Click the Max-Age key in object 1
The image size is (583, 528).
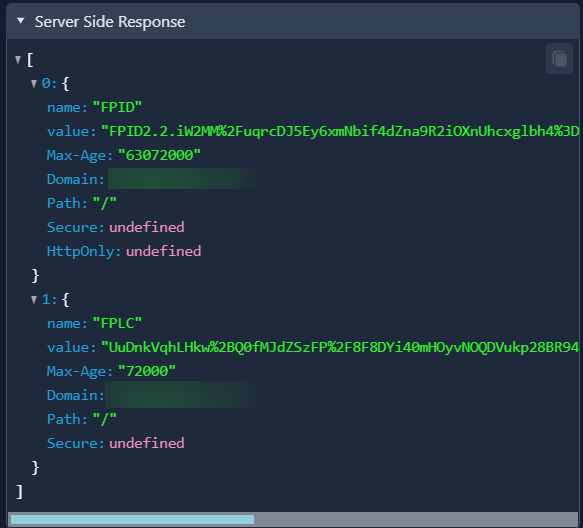pyautogui.click(x=80, y=371)
